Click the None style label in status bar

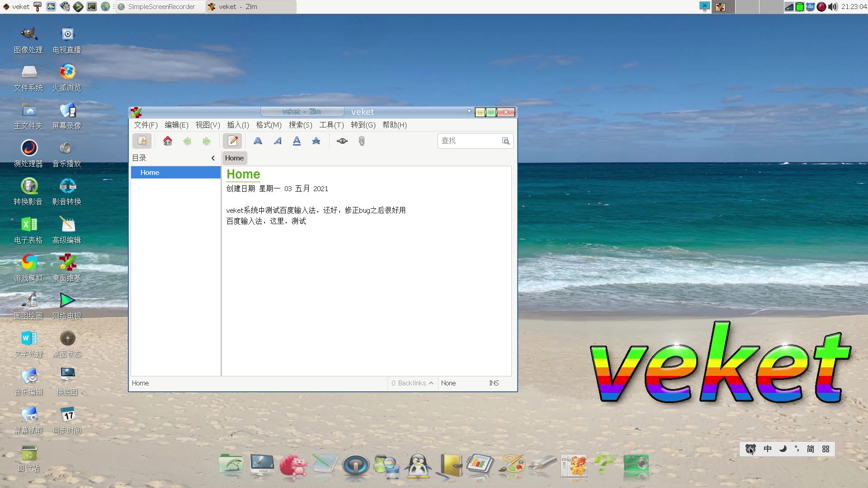(x=448, y=383)
